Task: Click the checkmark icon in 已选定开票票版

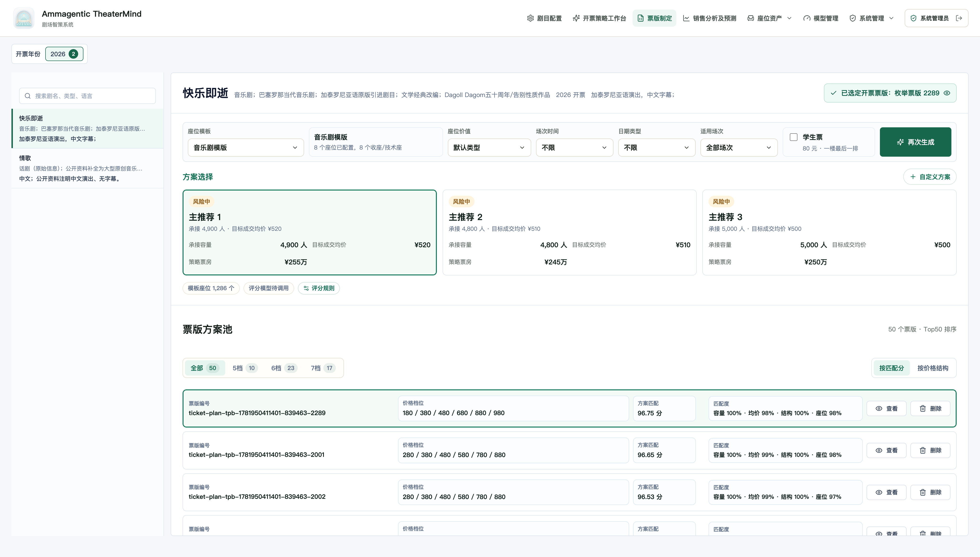Action: pos(834,93)
